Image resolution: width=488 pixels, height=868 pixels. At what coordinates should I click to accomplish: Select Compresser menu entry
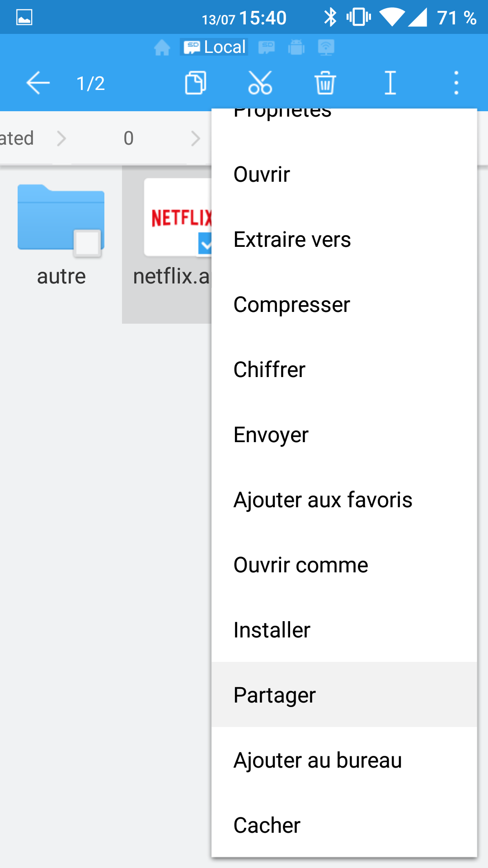tap(291, 304)
